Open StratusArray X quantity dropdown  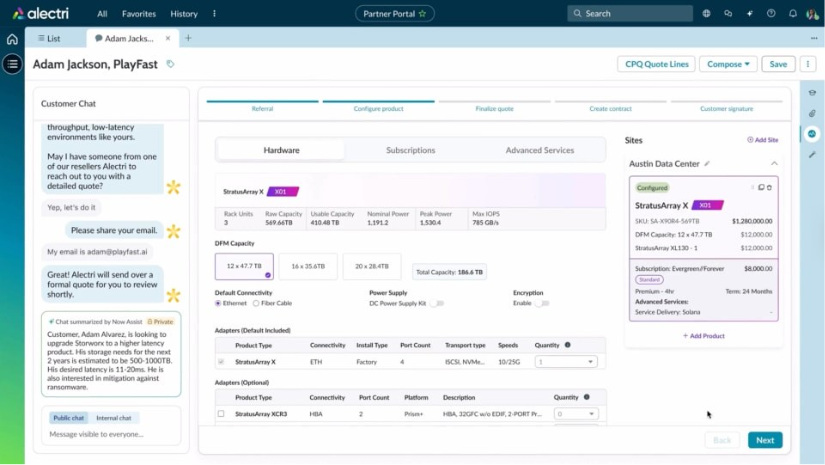pos(566,362)
